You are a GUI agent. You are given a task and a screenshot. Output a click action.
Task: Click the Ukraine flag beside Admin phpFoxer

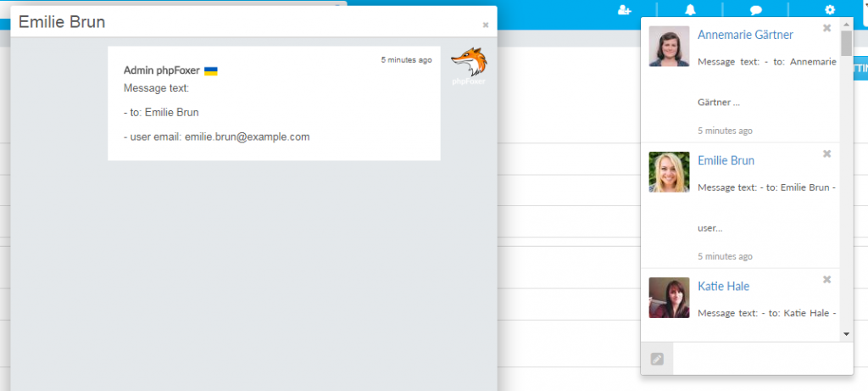(x=211, y=70)
